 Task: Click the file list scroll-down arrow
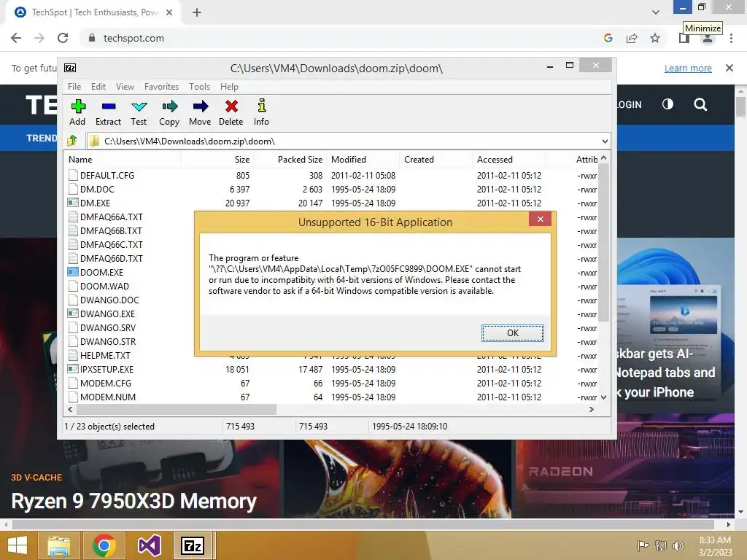(603, 397)
